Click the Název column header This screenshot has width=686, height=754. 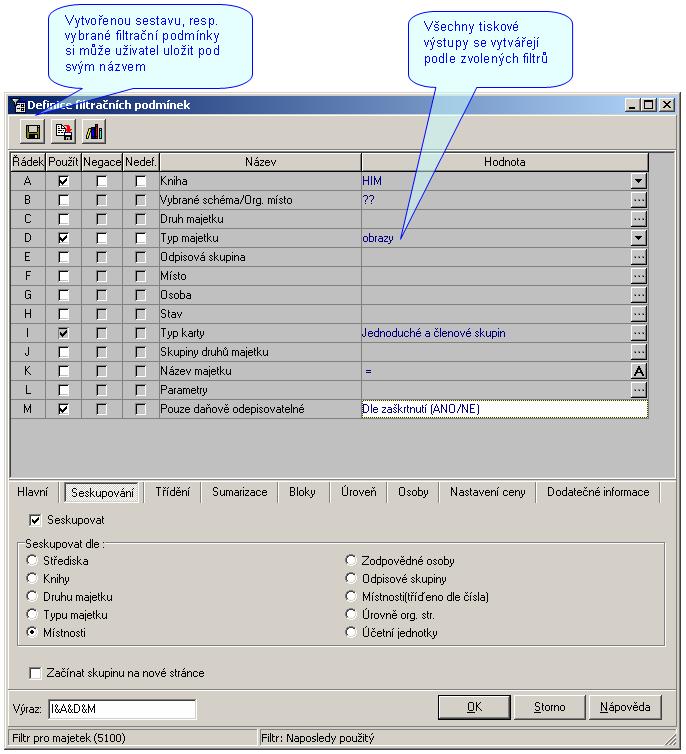pos(260,162)
